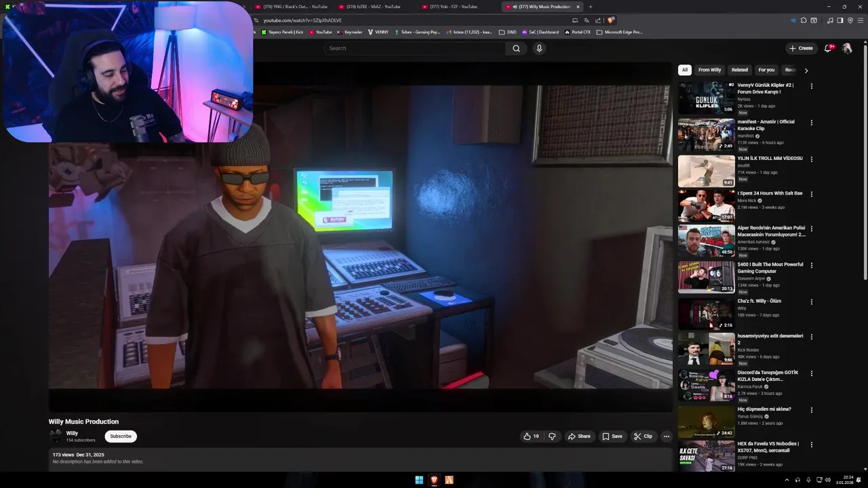Open the Willy channel name link

pos(72,433)
